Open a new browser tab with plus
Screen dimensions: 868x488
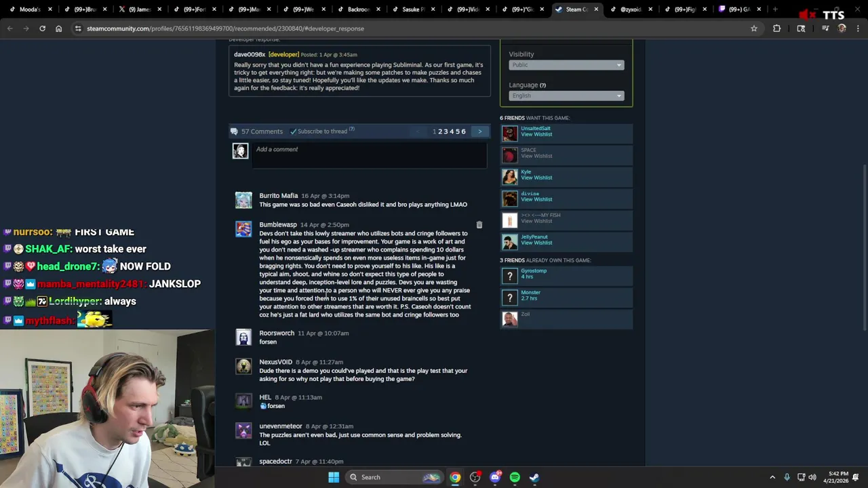[775, 9]
